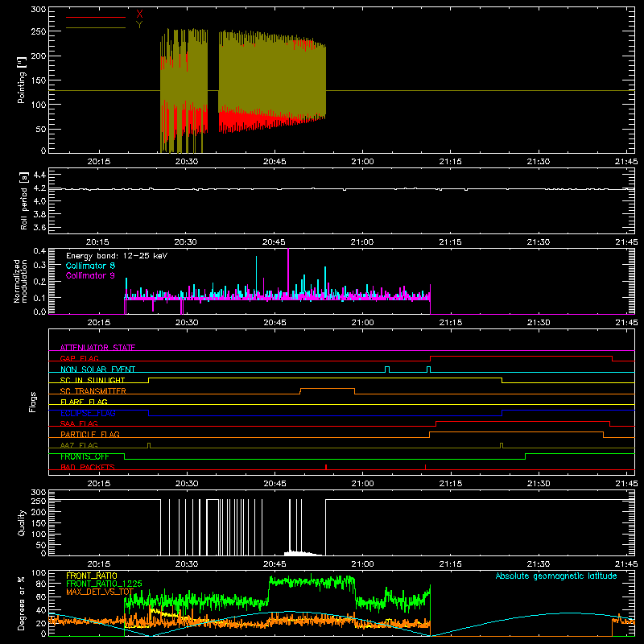Click 21:30 tick under Flags plot
Viewport: 644px width, 644px height.
[x=539, y=484]
